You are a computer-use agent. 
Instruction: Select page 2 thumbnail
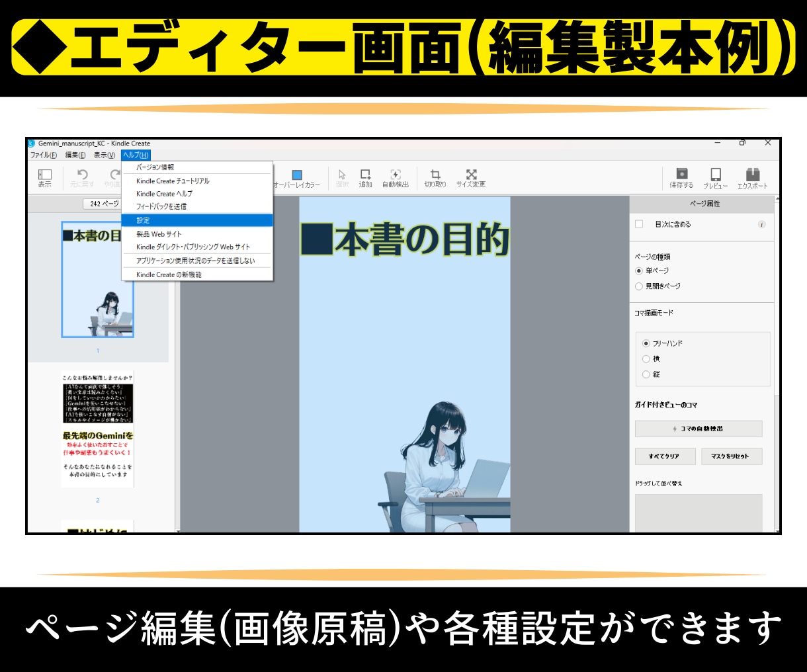pyautogui.click(x=98, y=429)
